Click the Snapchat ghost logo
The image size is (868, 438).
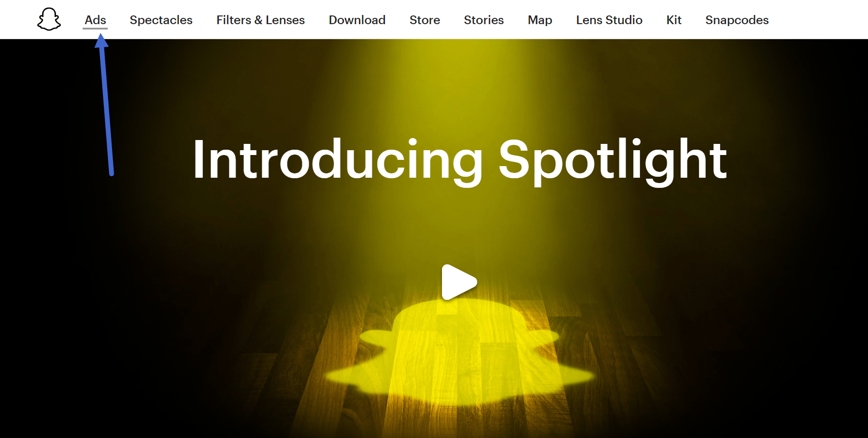click(49, 19)
